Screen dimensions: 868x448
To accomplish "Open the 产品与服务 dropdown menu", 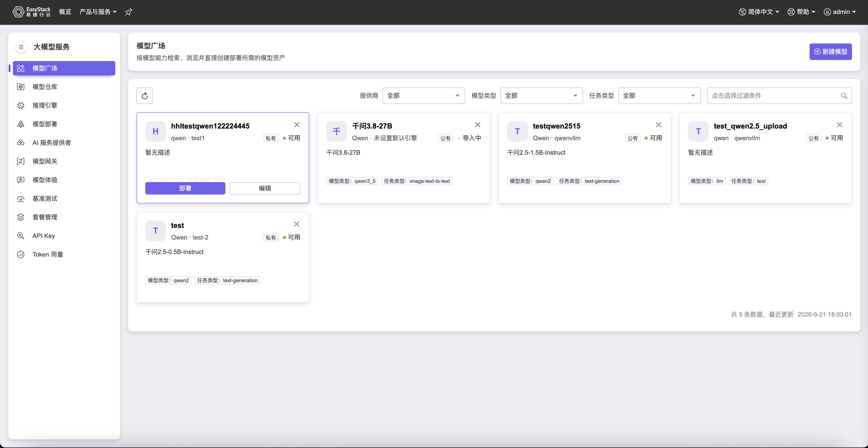I will tap(98, 12).
